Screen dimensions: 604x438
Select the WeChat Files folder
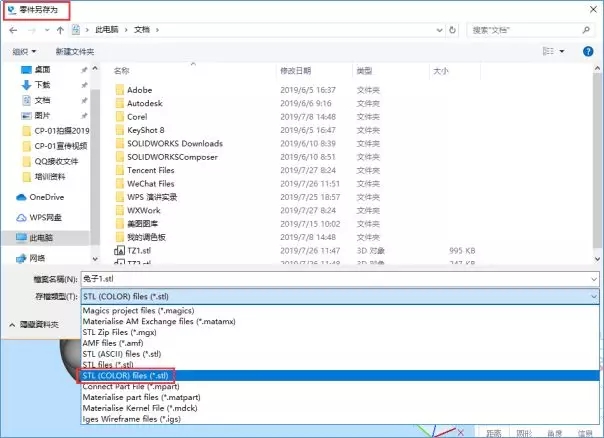point(151,184)
